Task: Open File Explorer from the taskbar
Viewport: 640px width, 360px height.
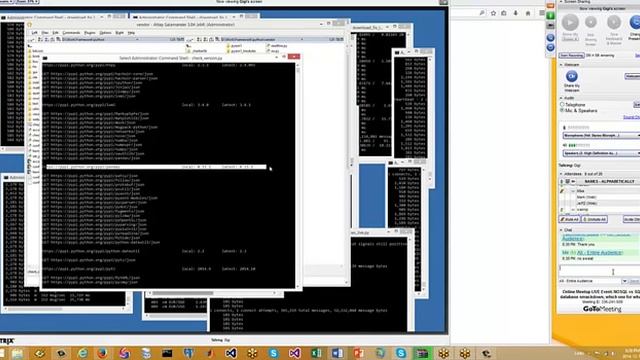Action: 18,353
